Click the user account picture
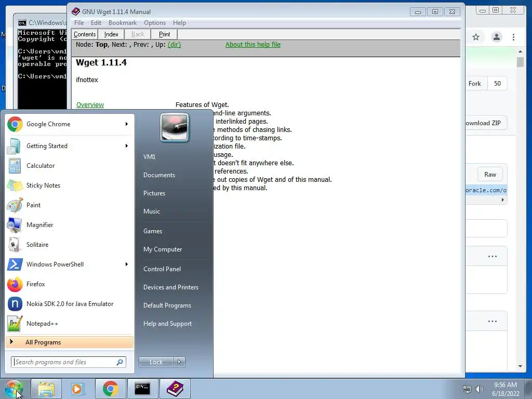 pyautogui.click(x=175, y=127)
